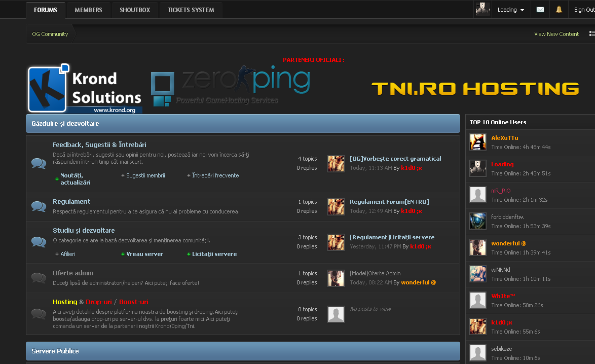Open the Oferte admin forum title
The image size is (595, 364).
73,273
